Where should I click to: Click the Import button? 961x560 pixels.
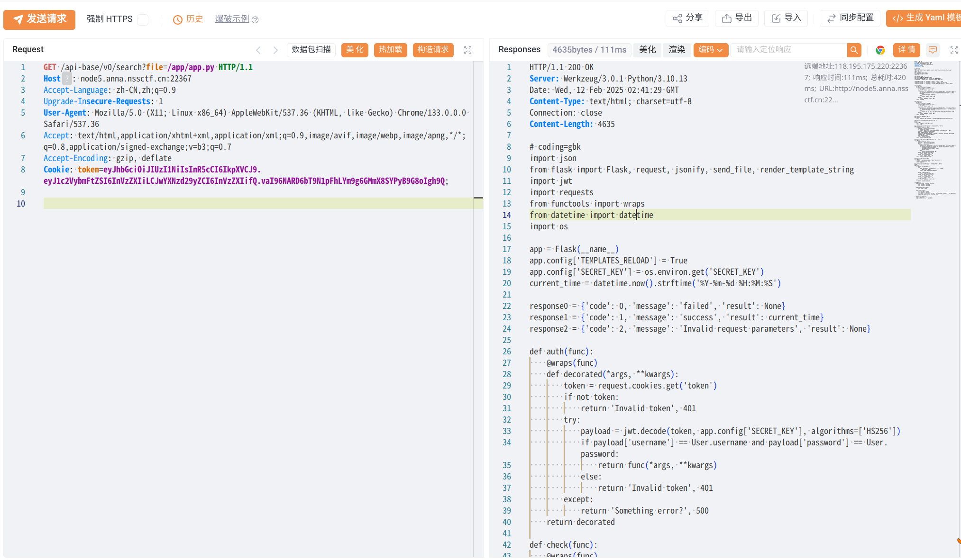pyautogui.click(x=786, y=18)
